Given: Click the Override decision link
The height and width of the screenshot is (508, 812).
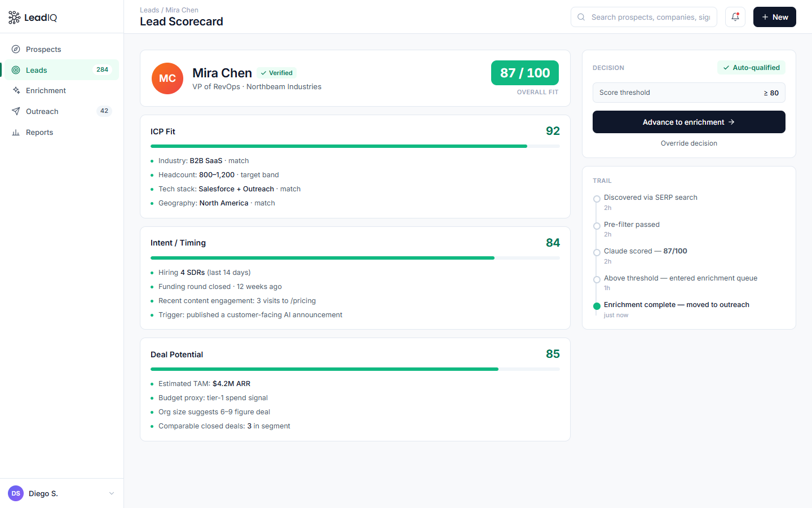Looking at the screenshot, I should (x=689, y=143).
